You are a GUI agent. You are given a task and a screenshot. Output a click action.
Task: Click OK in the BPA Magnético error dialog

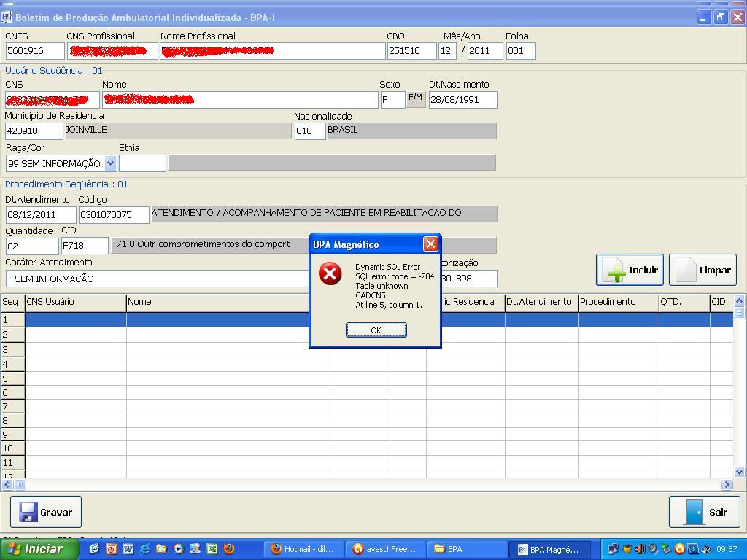(x=376, y=330)
